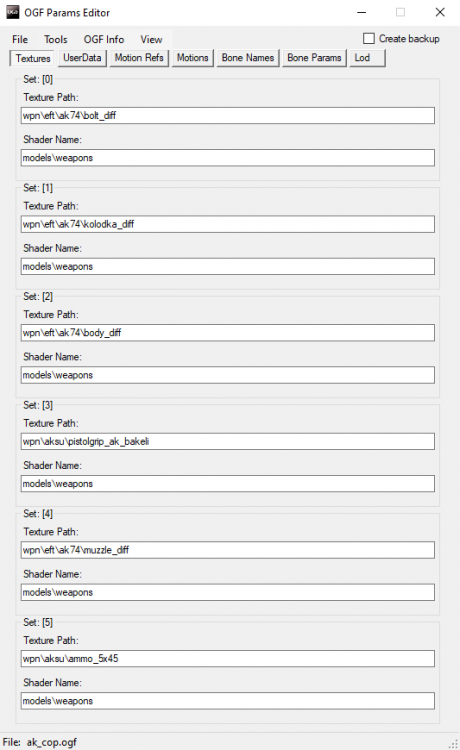
Task: Switch to the Lod tab
Action: click(367, 58)
